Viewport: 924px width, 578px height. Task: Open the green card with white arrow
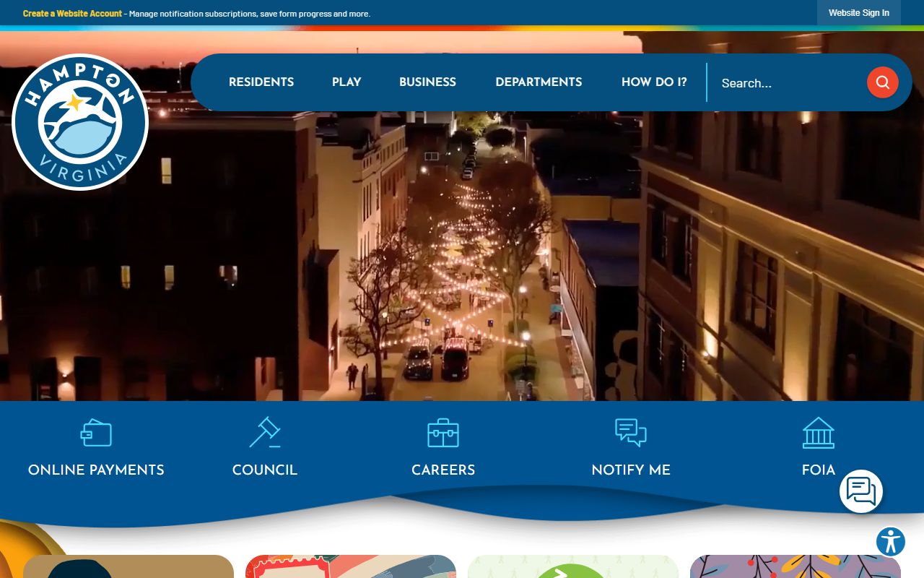pyautogui.click(x=573, y=566)
